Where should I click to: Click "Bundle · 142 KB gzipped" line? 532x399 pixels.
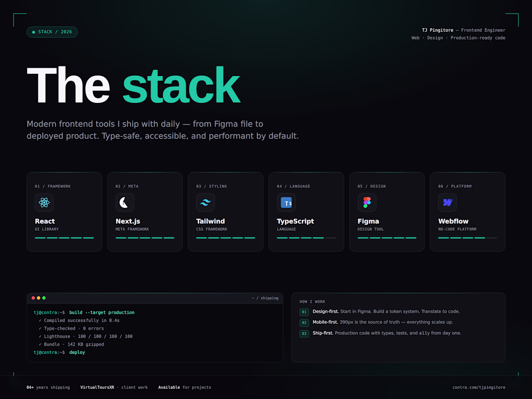tap(71, 344)
